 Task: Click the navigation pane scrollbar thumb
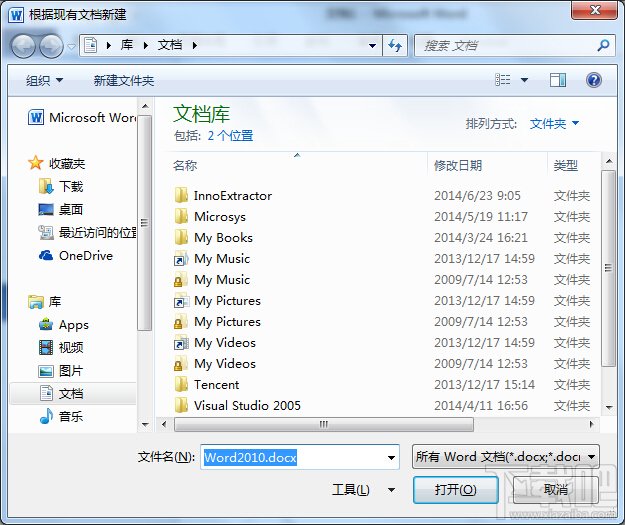pyautogui.click(x=145, y=223)
